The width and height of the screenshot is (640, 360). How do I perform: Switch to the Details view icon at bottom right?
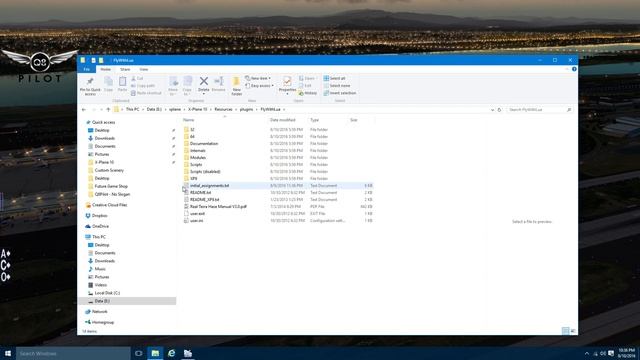tap(565, 331)
